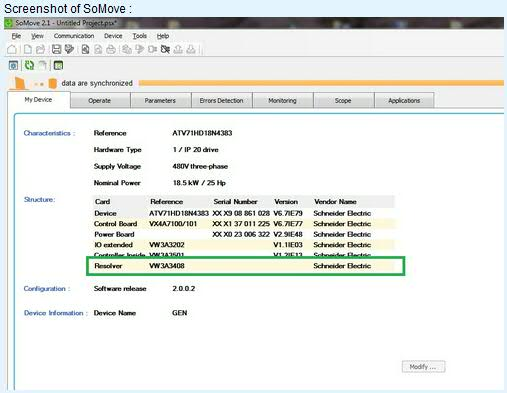The height and width of the screenshot is (393, 507).
Task: Select the Power Board row
Action: pos(243,234)
